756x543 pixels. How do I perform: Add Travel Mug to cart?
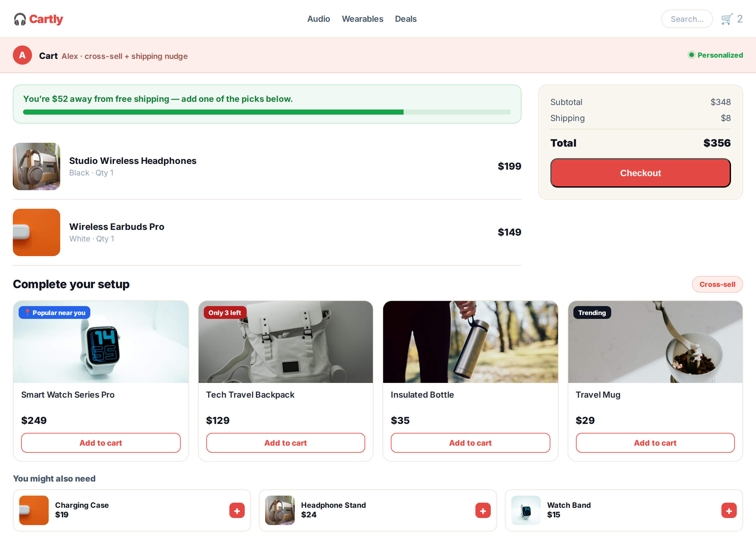pyautogui.click(x=655, y=443)
